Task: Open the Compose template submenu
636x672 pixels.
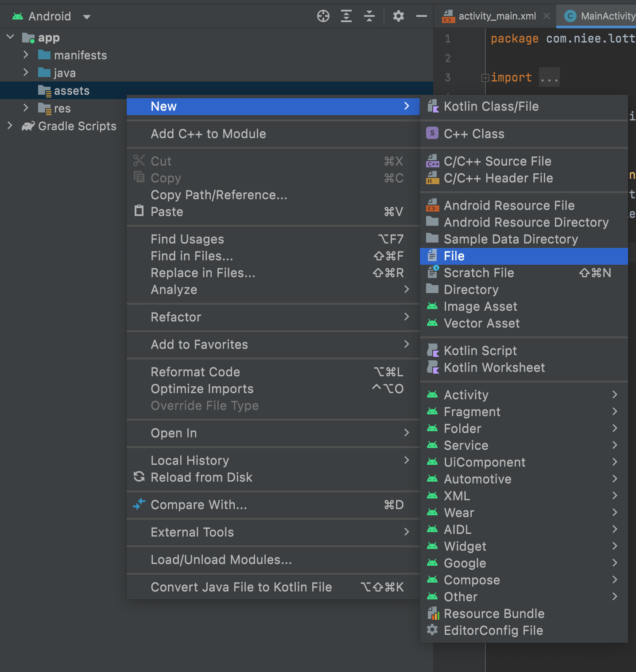Action: pyautogui.click(x=524, y=580)
